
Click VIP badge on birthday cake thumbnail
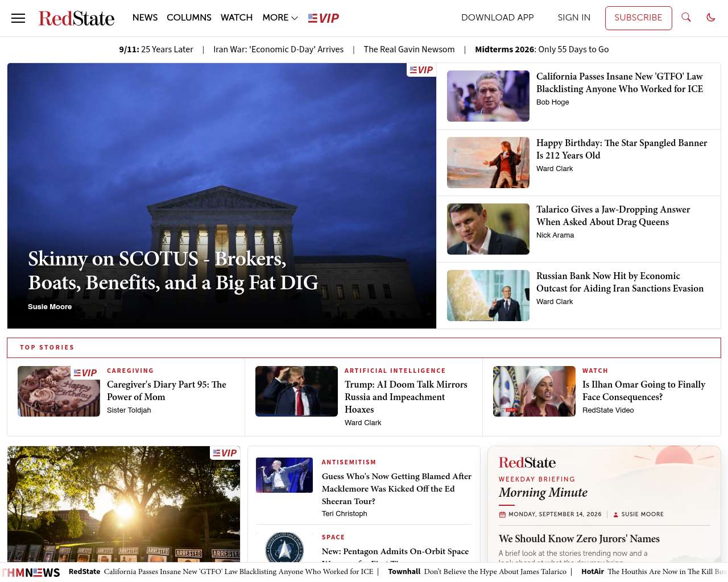[85, 373]
